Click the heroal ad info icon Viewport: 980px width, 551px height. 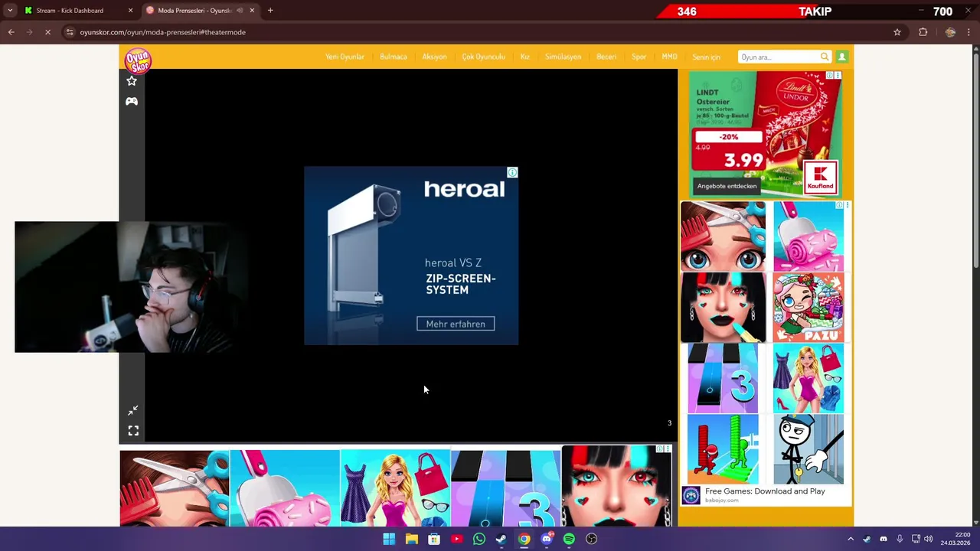point(512,172)
